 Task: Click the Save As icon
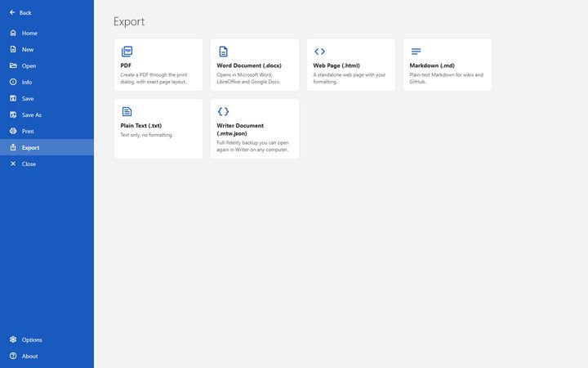(13, 115)
